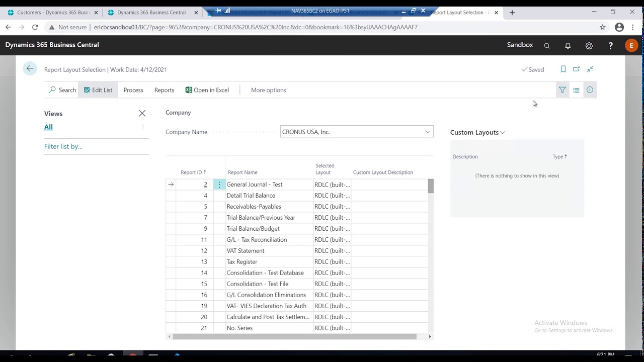Toggle the filter pane funnel icon
Screen dimensions: 644x362
562,90
